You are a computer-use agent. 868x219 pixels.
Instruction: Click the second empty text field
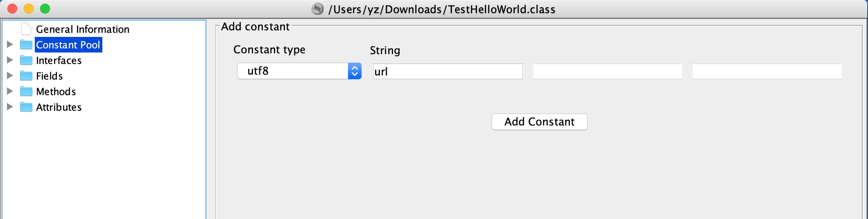click(x=607, y=71)
